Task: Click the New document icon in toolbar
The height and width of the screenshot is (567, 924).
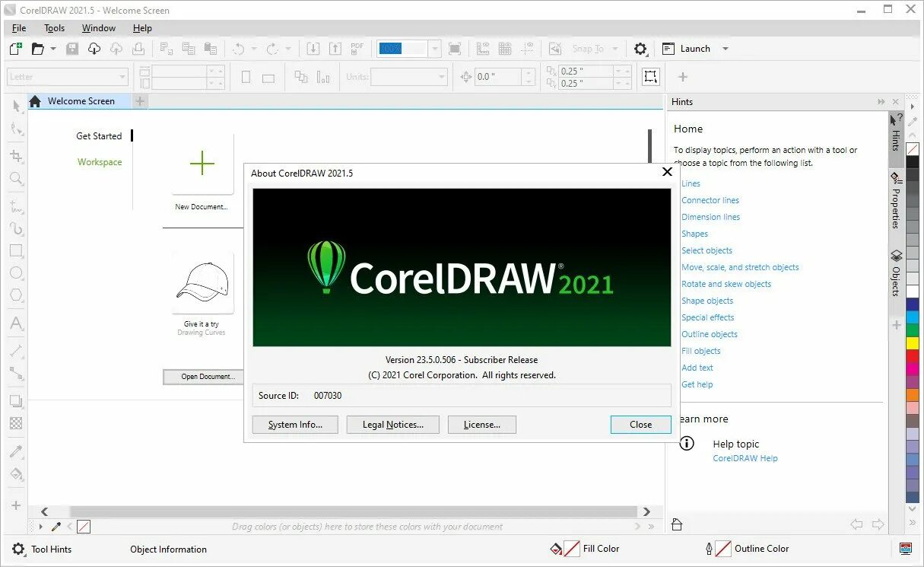Action: click(x=15, y=49)
